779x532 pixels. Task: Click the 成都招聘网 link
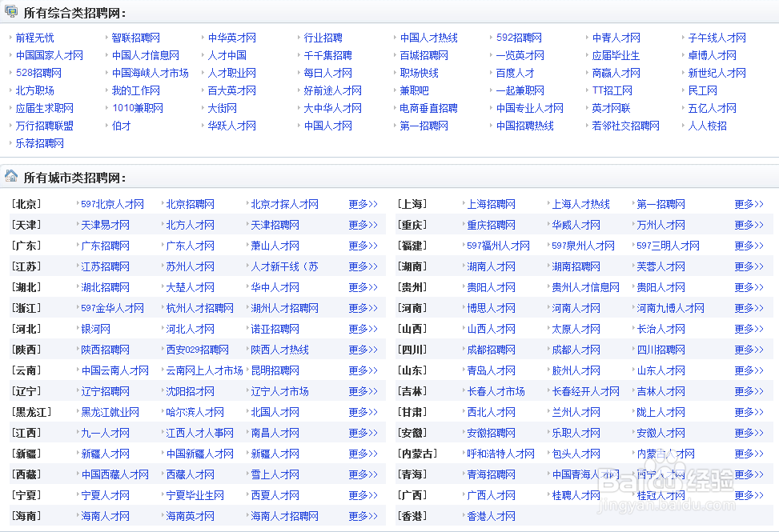(493, 350)
